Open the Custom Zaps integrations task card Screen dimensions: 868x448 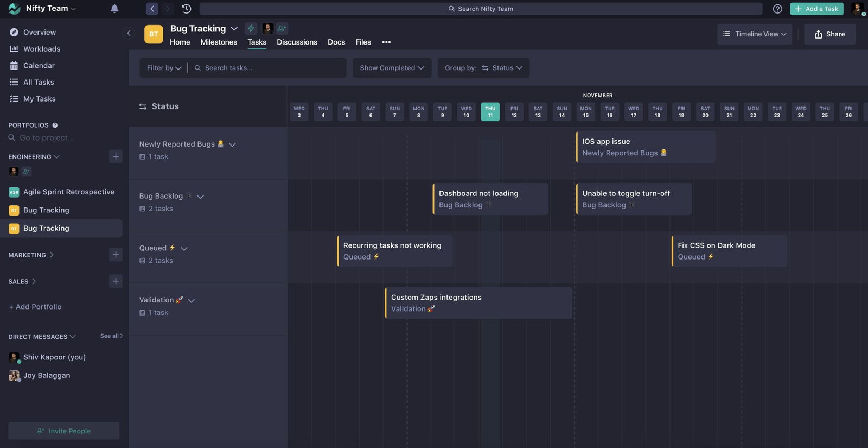478,303
